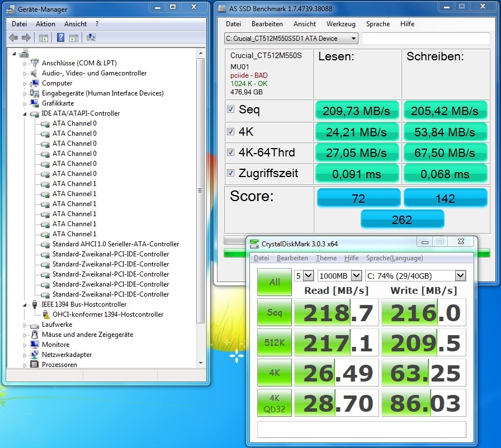Select the OHCI-konformer 1394-Hostcontroller entry
The height and width of the screenshot is (448, 501).
pos(108,314)
